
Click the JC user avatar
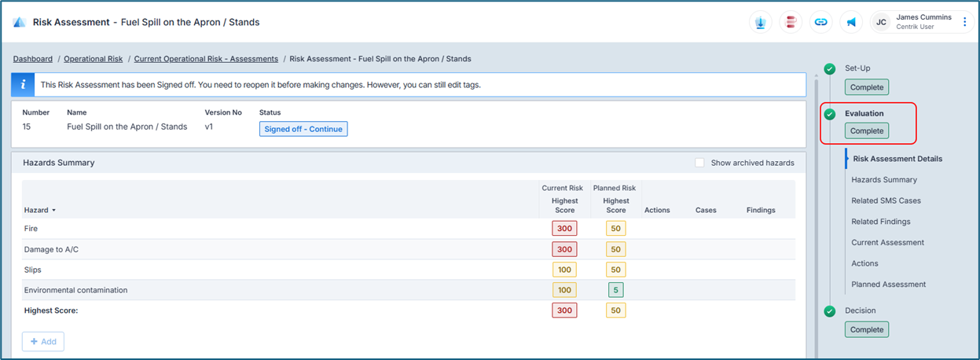point(882,23)
